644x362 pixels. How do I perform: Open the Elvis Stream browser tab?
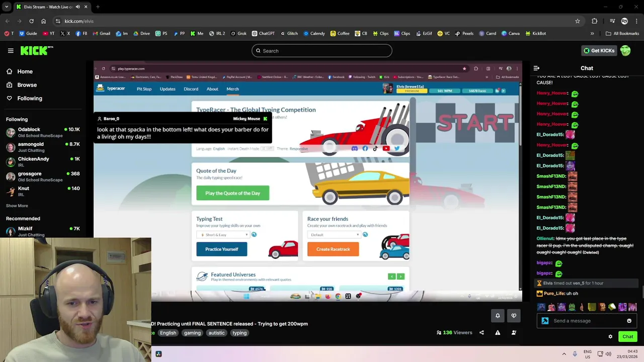(51, 7)
